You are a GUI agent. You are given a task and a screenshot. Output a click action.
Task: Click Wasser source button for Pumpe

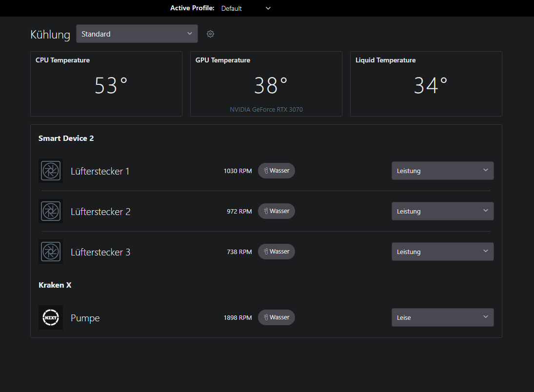pyautogui.click(x=277, y=317)
